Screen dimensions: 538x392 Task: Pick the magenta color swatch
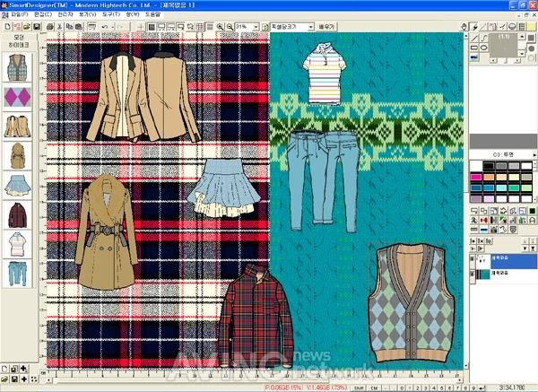tap(475, 177)
